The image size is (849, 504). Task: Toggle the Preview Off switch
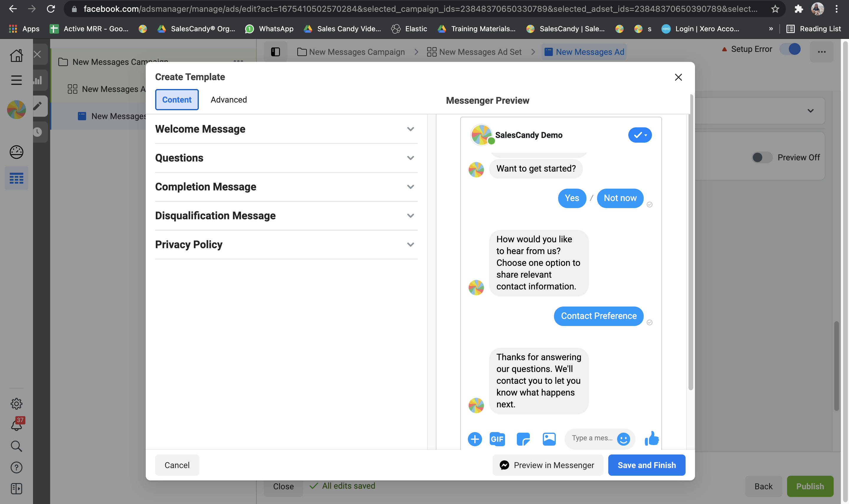click(x=762, y=157)
